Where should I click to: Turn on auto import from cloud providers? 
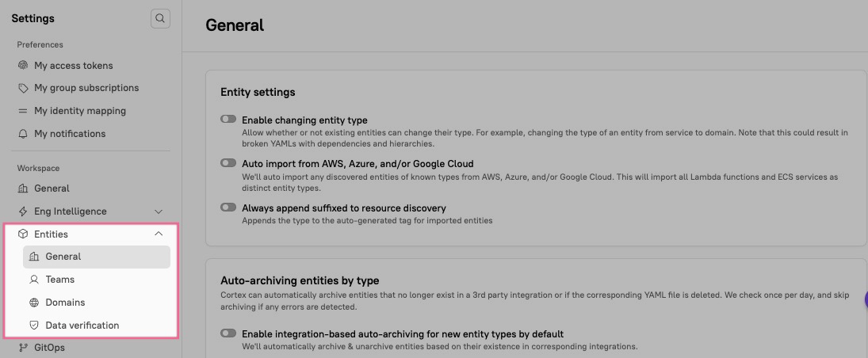tap(228, 163)
